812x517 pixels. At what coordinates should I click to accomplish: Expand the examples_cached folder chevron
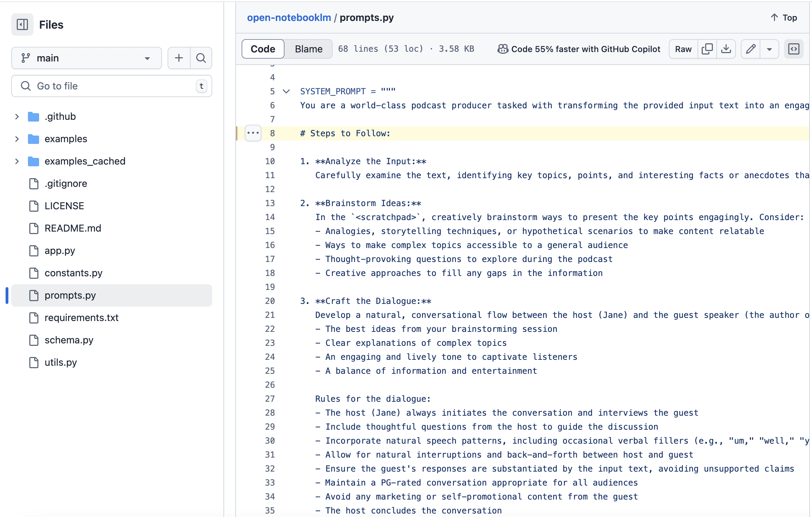coord(17,161)
